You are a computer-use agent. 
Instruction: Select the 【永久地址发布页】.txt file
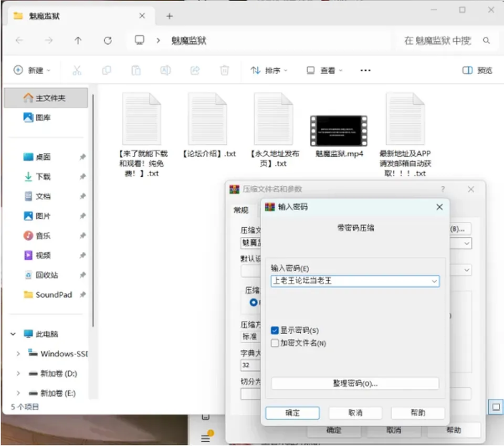pyautogui.click(x=274, y=130)
